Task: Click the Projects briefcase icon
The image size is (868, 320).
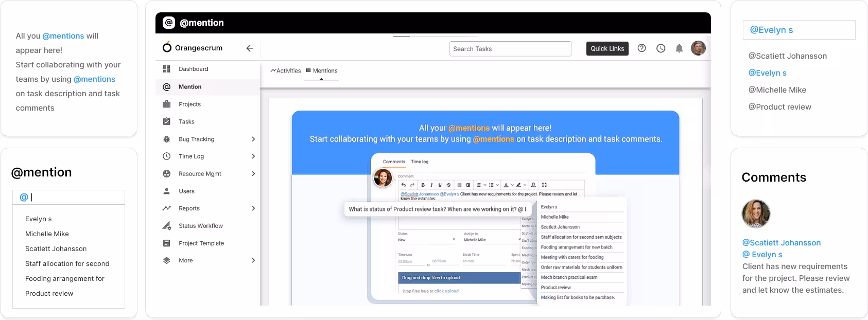Action: (x=167, y=104)
